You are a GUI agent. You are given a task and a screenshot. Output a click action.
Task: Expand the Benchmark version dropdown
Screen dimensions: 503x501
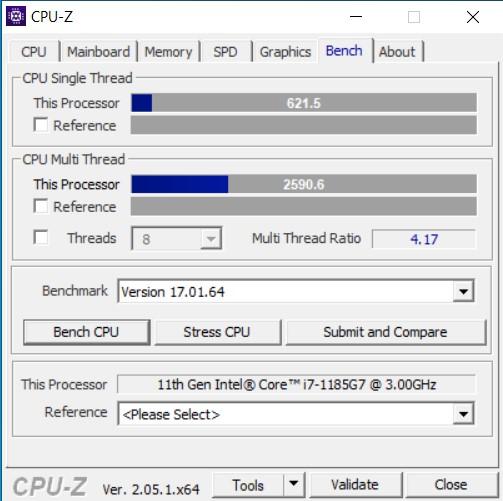[x=463, y=292]
